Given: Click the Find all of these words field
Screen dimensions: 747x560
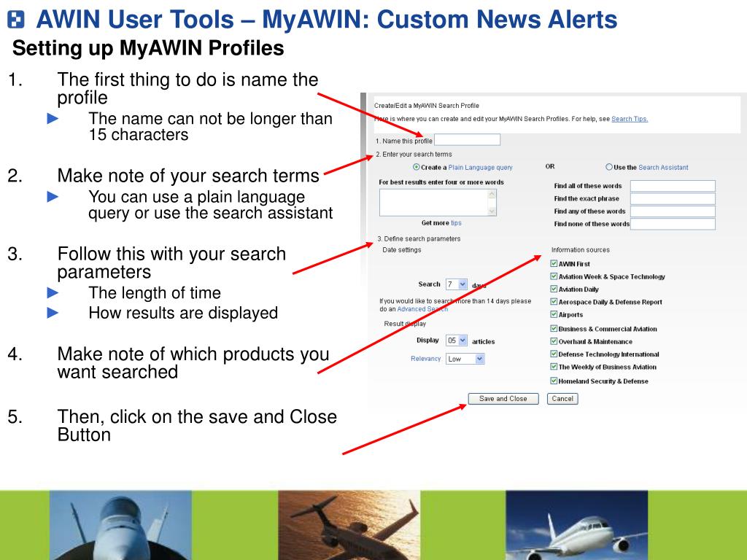Looking at the screenshot, I should [673, 186].
